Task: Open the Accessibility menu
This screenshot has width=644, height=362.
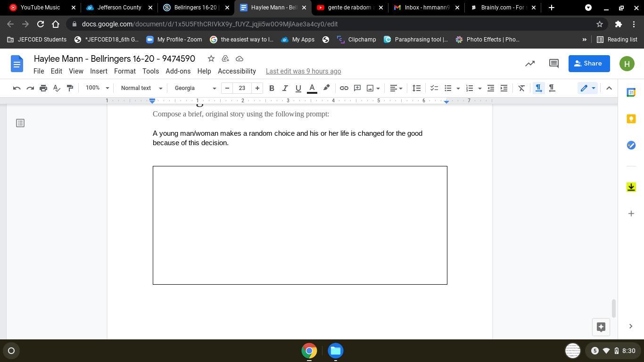Action: (x=237, y=71)
